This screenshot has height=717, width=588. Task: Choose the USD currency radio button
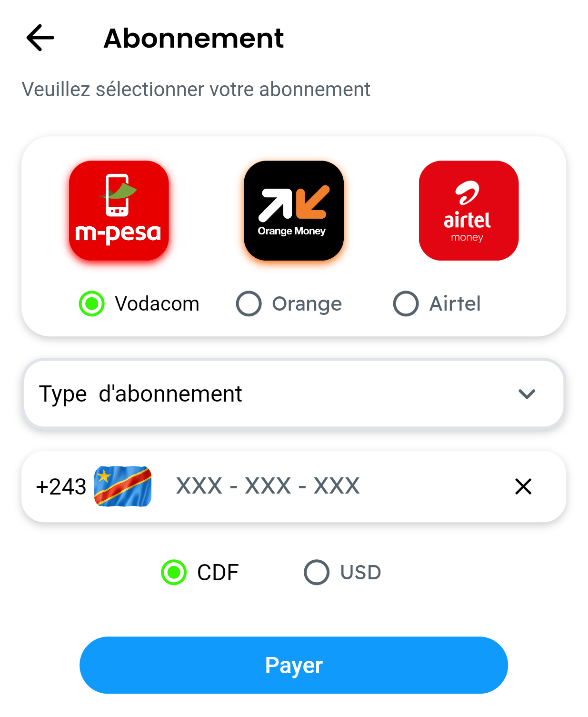point(317,572)
